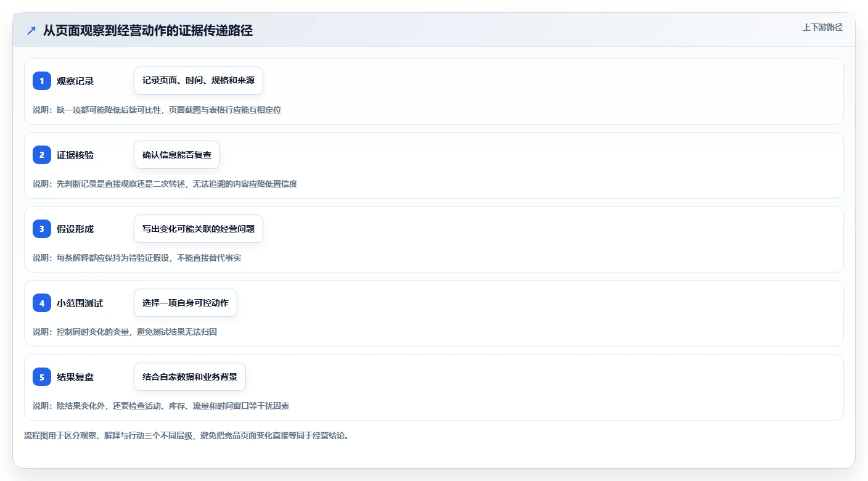Viewport: 868px width, 481px height.
Task: Click the note starting 说明:除结果变化外
Action: [x=161, y=406]
